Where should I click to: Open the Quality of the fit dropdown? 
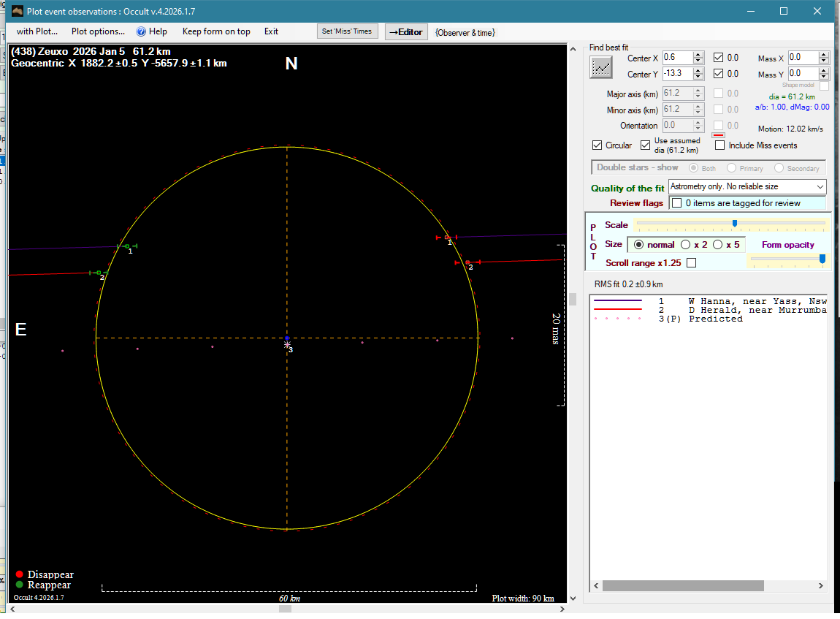tap(820, 187)
